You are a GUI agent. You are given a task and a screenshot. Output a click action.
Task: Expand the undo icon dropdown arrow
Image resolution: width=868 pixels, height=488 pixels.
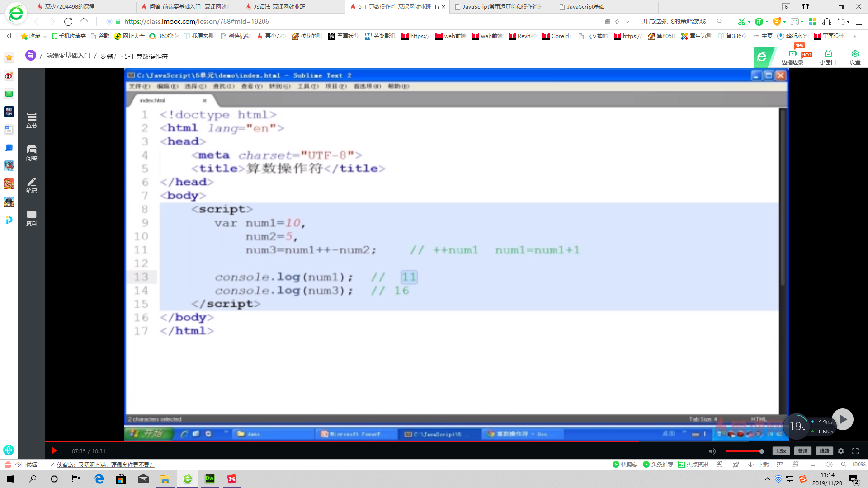848,22
